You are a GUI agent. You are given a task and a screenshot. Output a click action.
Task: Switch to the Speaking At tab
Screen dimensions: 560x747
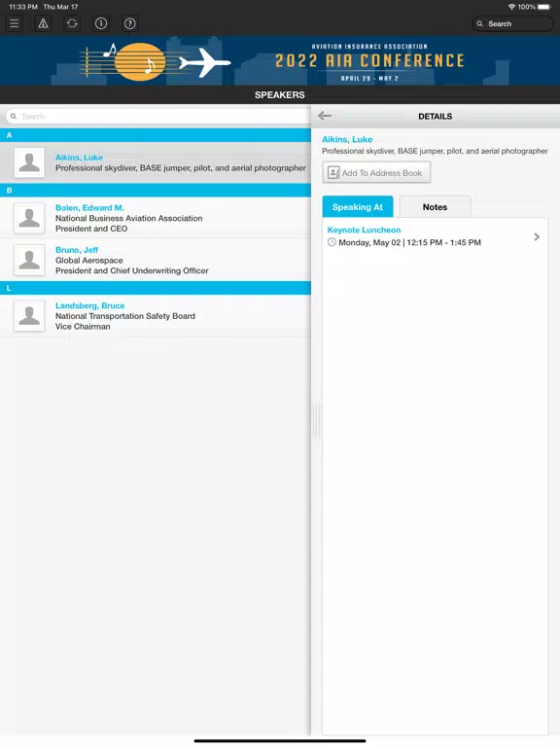tap(358, 207)
